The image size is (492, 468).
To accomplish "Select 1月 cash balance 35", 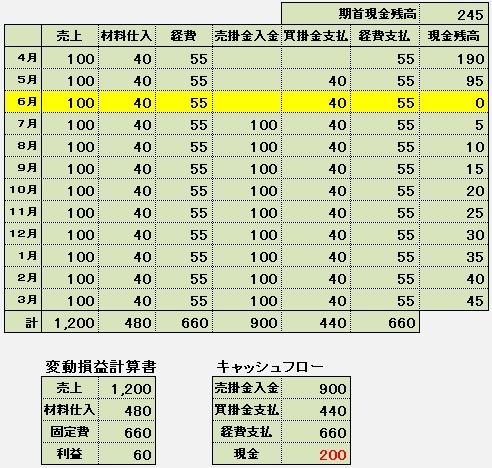I will [454, 256].
